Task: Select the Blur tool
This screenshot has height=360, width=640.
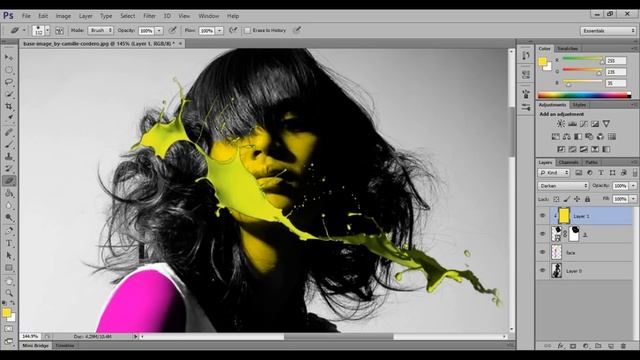Action: (9, 206)
